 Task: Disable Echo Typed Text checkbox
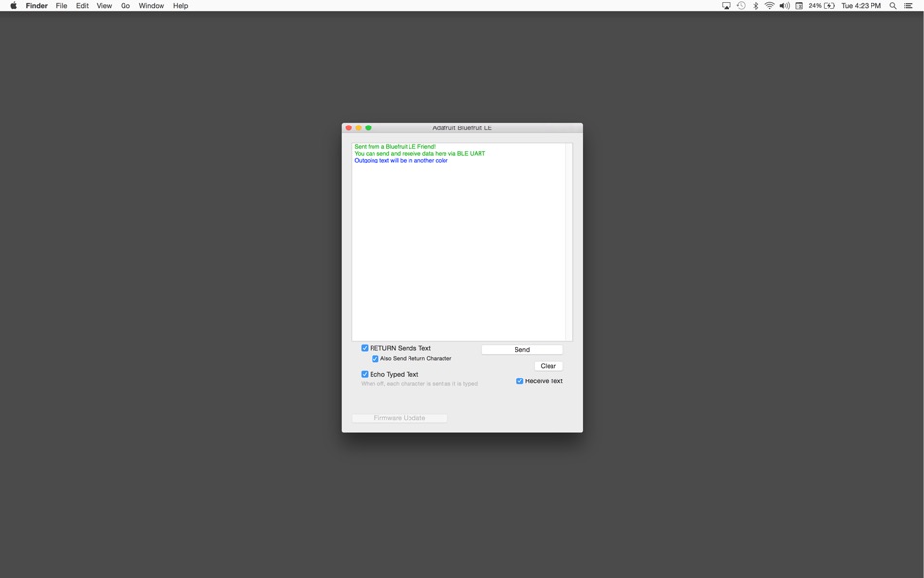(x=365, y=374)
